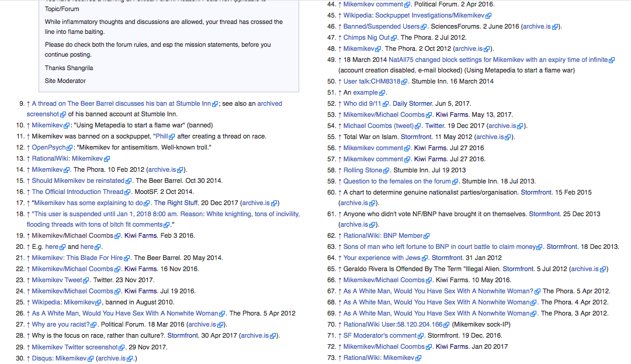Open the "RationalWiki: BNP Member" link
631x364 pixels.
pyautogui.click(x=383, y=235)
